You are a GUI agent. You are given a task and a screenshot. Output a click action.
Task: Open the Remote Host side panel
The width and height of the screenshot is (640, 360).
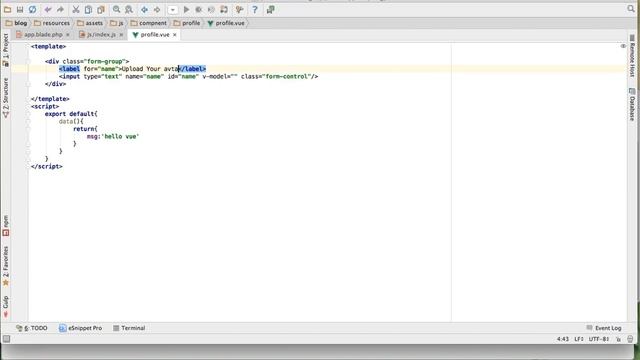pos(632,55)
